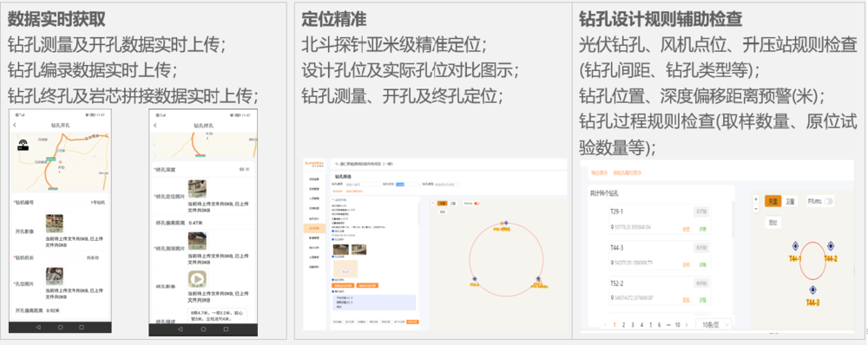Click the next page arrow in pagination
Screen dimensions: 868x345
pos(687,325)
